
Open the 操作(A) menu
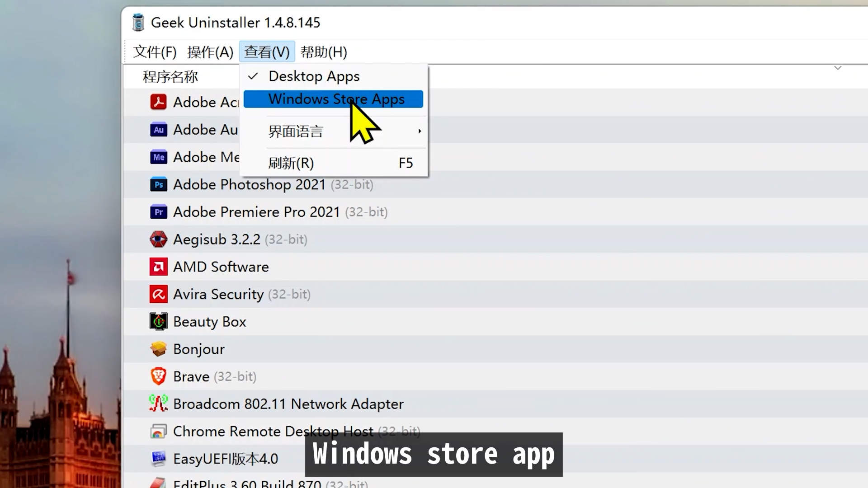click(x=210, y=52)
